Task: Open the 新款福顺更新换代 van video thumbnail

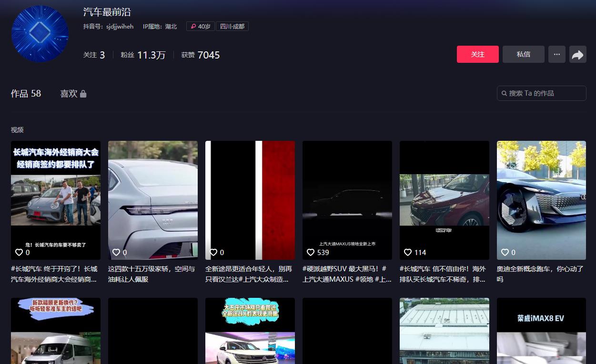Action: 56,331
